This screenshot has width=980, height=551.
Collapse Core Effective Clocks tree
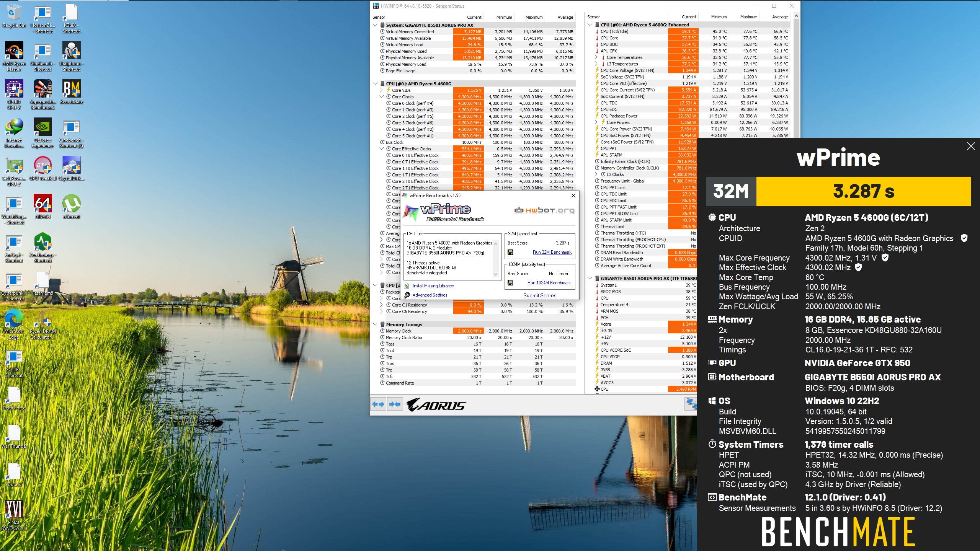click(x=381, y=149)
